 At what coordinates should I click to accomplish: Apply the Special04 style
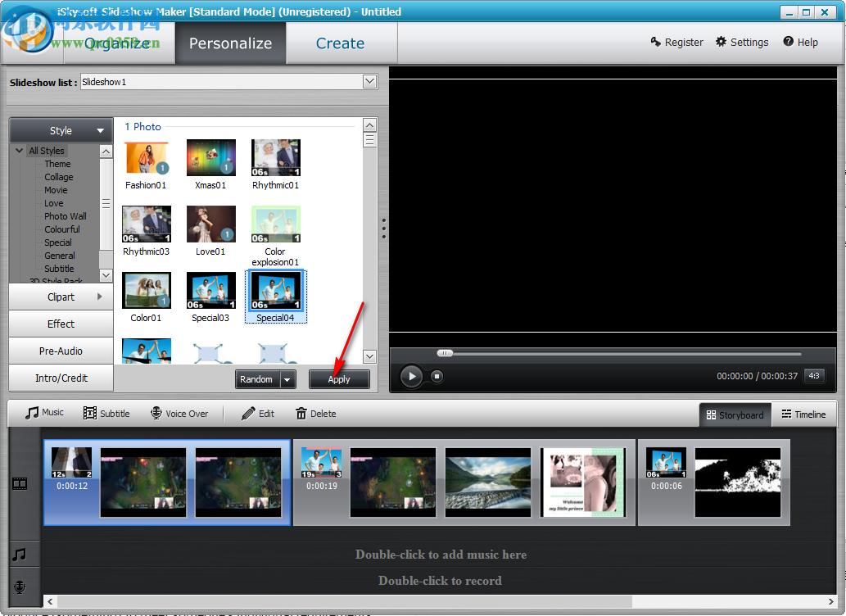coord(339,379)
